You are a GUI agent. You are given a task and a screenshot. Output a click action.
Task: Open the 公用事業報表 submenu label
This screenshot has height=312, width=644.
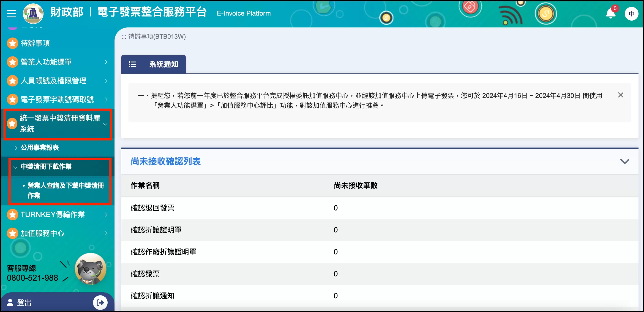tap(40, 148)
